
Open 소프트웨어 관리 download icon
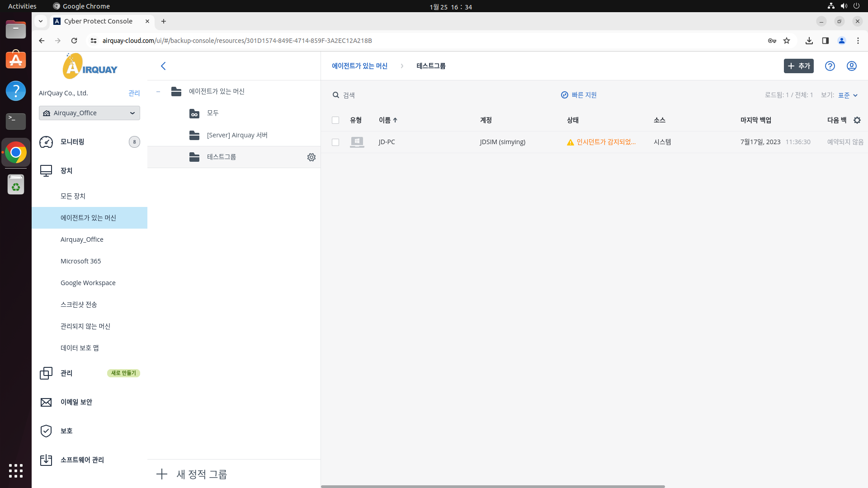[x=46, y=460]
